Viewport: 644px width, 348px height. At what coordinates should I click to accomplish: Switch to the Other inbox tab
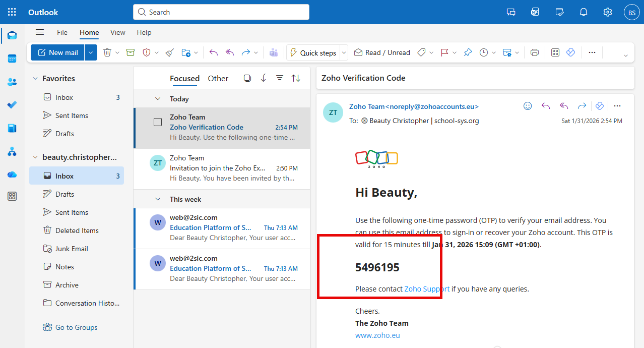218,78
